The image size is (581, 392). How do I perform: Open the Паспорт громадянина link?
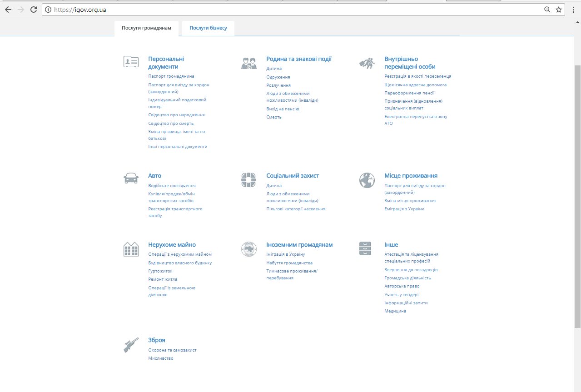point(171,76)
